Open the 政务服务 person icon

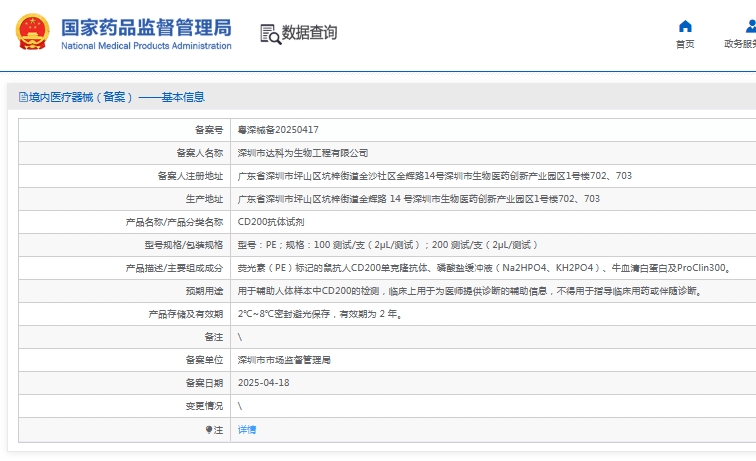point(750,26)
